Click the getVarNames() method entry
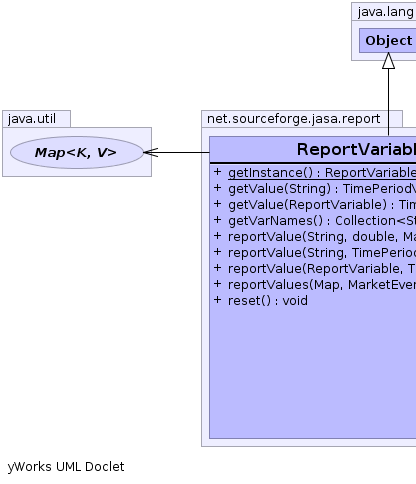 [x=322, y=221]
